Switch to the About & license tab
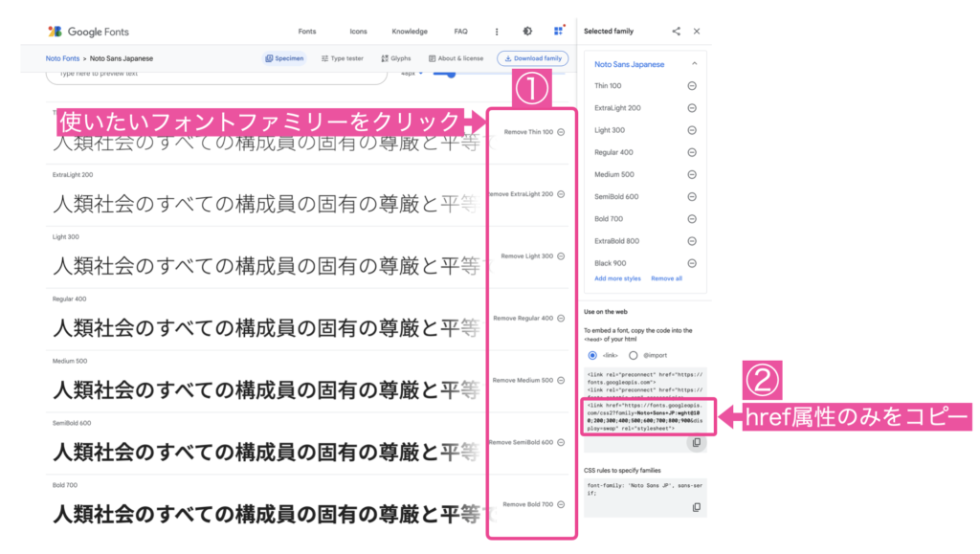Screen dimensions: 980x554 point(456,58)
